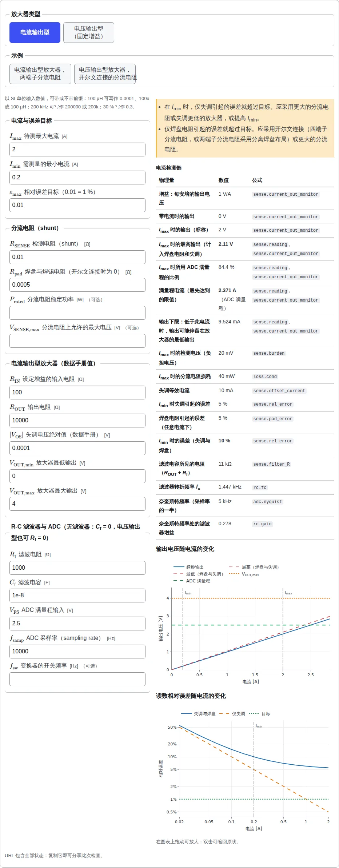Edit the RSENSE 检测电阻 field
Image resolution: width=339 pixels, height=868 pixels.
77,257
